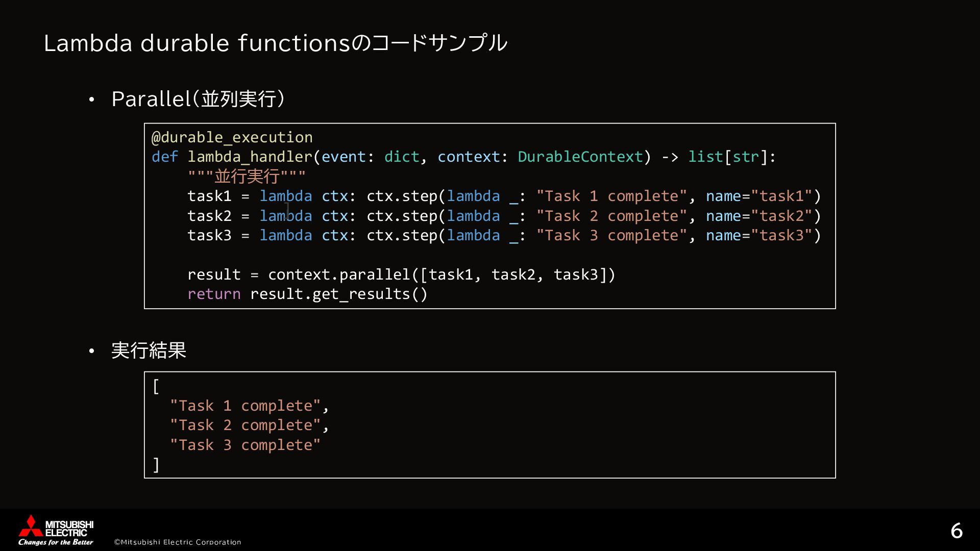Click the task1 variable assignment

tap(209, 196)
